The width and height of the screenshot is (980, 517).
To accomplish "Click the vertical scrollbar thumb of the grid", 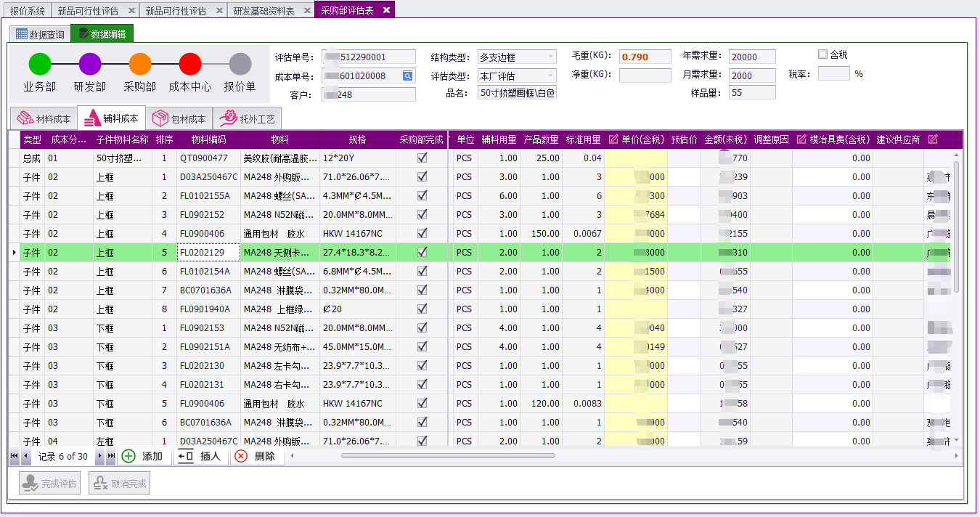I will [956, 227].
